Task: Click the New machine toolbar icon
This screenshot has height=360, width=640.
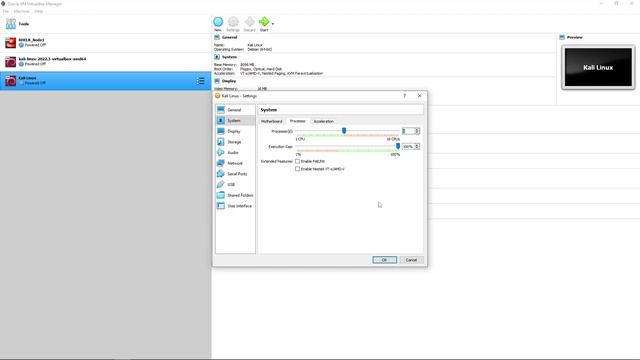Action: (x=218, y=22)
